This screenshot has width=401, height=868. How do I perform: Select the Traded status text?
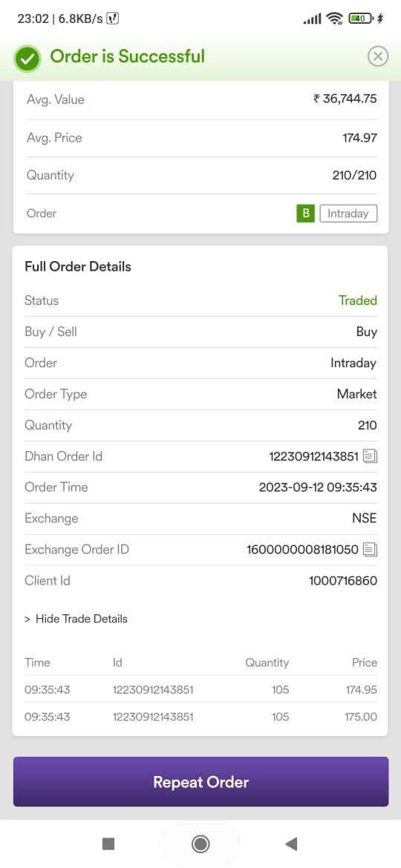click(x=358, y=300)
